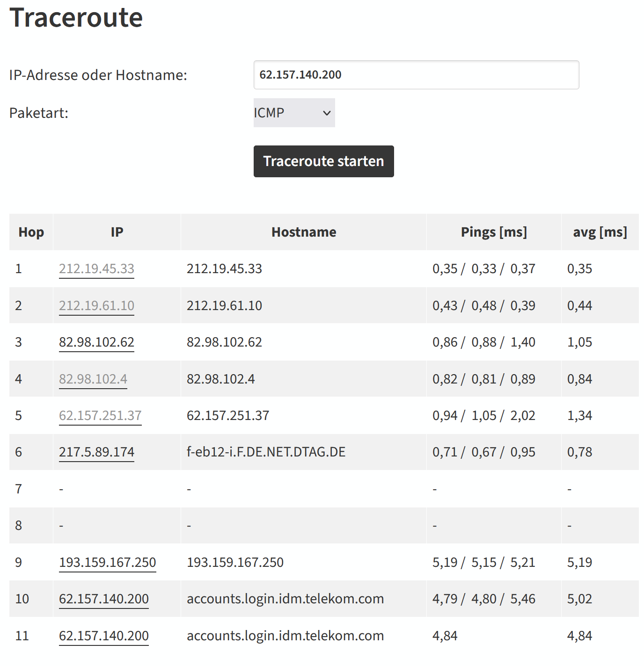Open IP link 212.19.61.10

[x=96, y=306]
